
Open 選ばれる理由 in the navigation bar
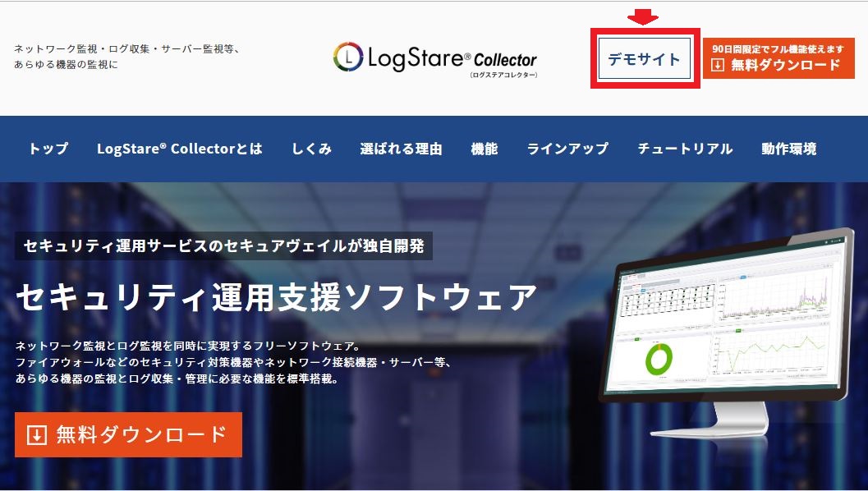(402, 149)
